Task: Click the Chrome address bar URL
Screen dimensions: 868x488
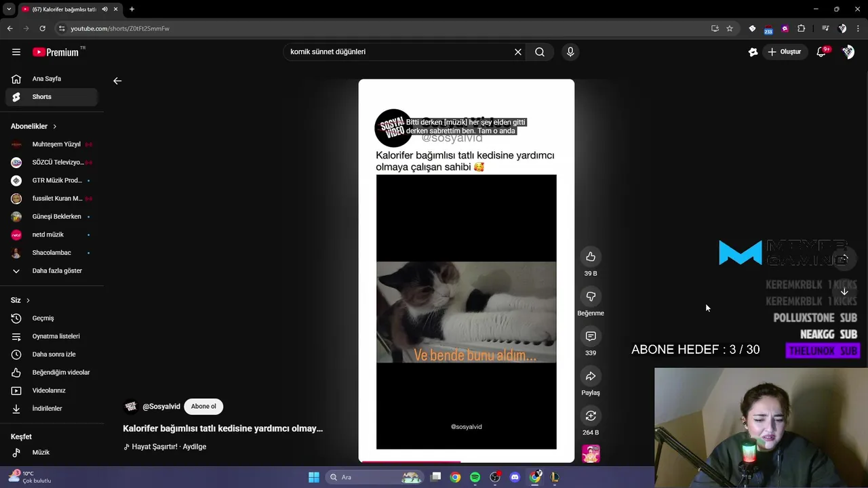Action: click(120, 28)
